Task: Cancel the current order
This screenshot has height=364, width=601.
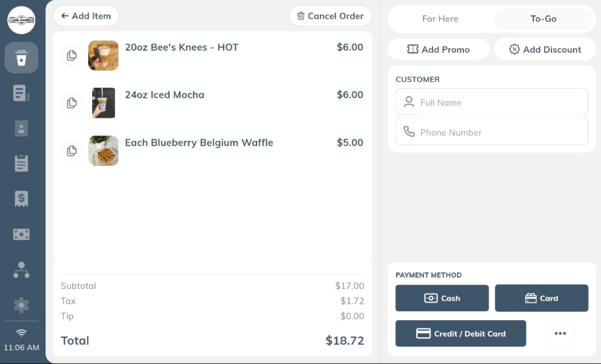Action: coord(330,16)
